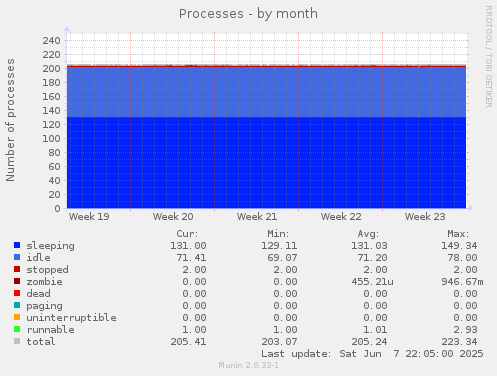Click the 100 y-axis tick label

[x=51, y=139]
